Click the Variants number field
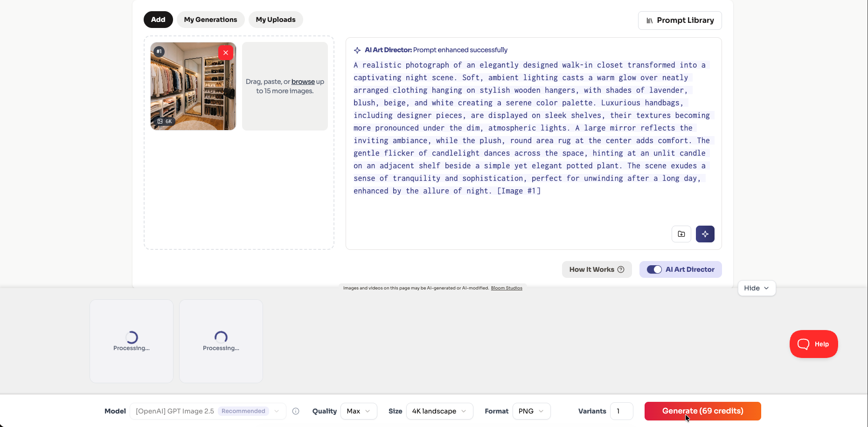 [x=621, y=411]
